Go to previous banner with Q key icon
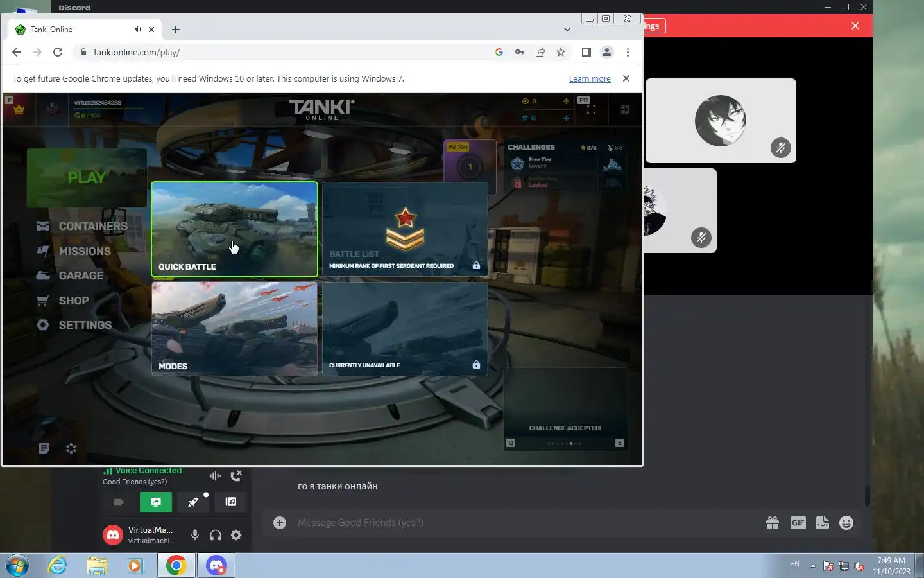924x578 pixels. tap(511, 443)
